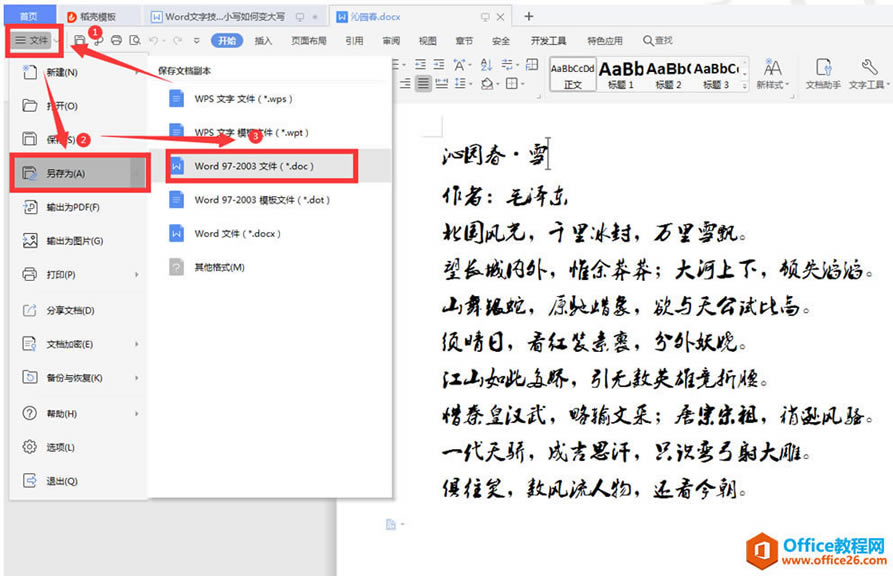Switch to the 插入 ribbon tab
Screen dimensions: 893x576
click(x=263, y=40)
